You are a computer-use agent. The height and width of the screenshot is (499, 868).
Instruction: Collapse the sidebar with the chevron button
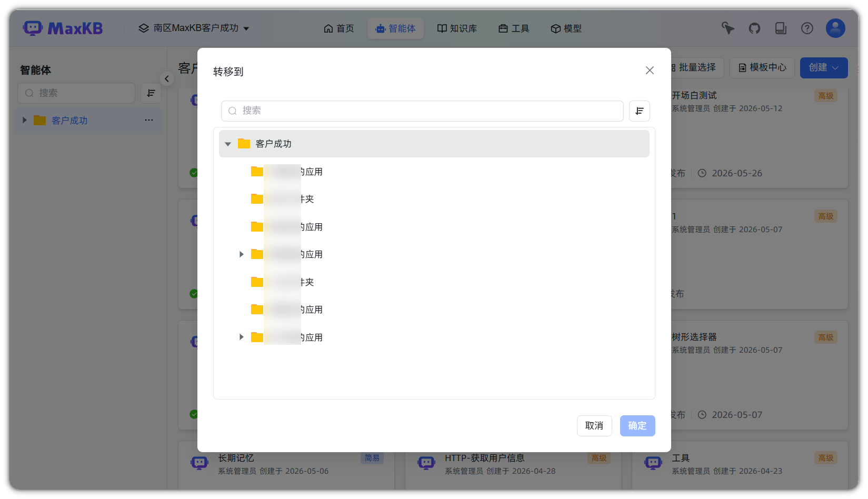167,79
